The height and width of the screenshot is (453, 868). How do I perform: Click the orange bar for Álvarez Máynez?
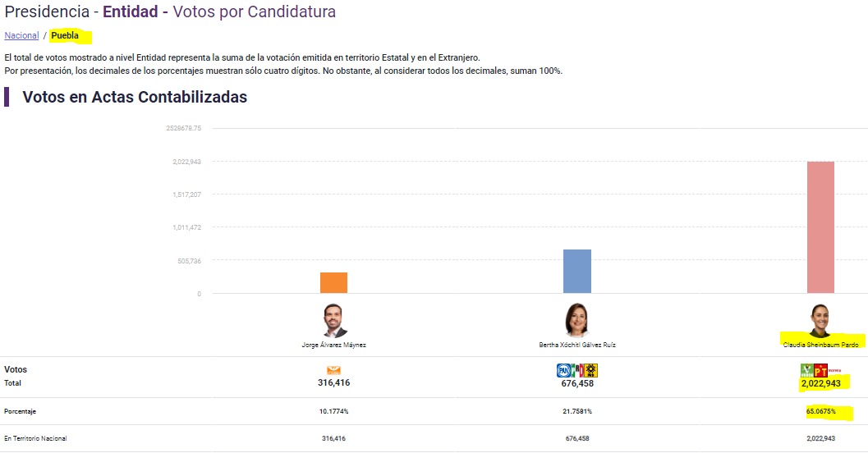coord(333,282)
